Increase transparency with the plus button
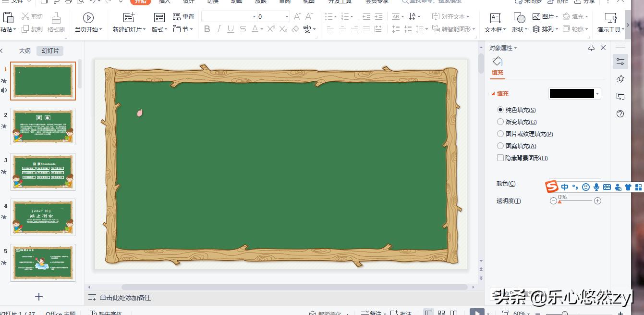 coord(597,201)
